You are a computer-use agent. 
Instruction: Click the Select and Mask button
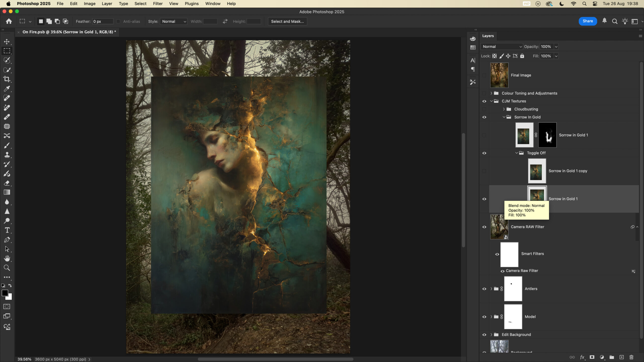[287, 21]
